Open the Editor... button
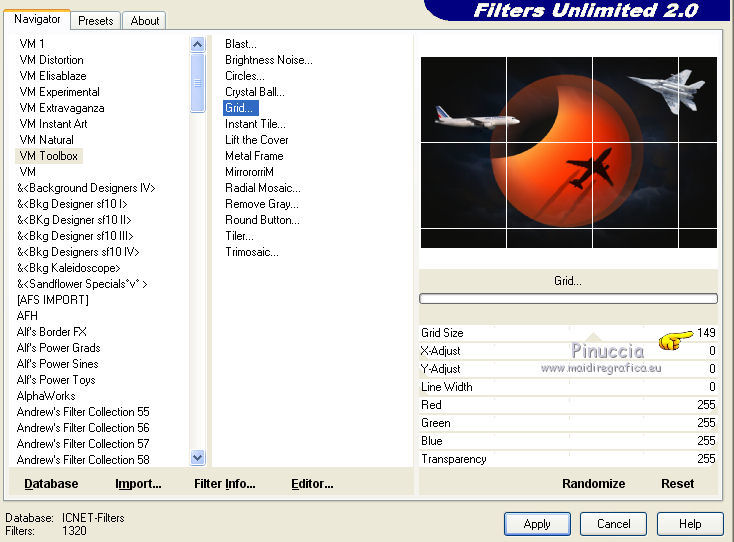Image resolution: width=734 pixels, height=542 pixels. coord(312,483)
